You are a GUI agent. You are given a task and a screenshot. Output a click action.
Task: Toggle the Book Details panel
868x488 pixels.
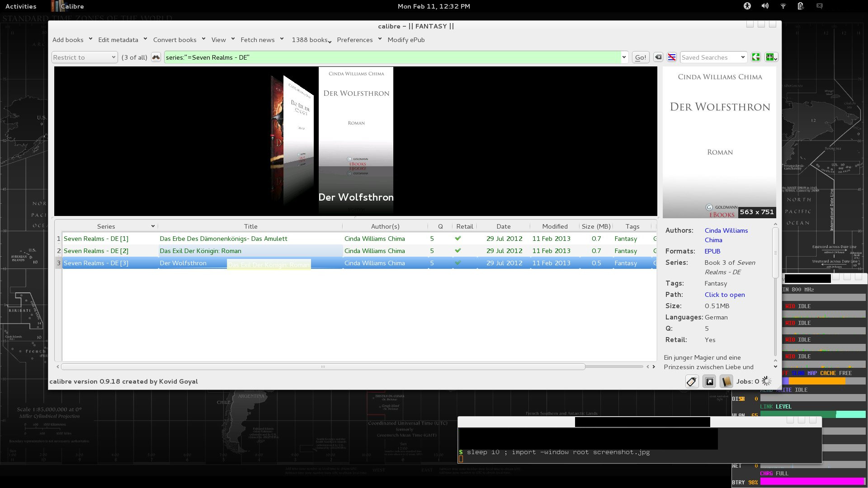coord(726,382)
